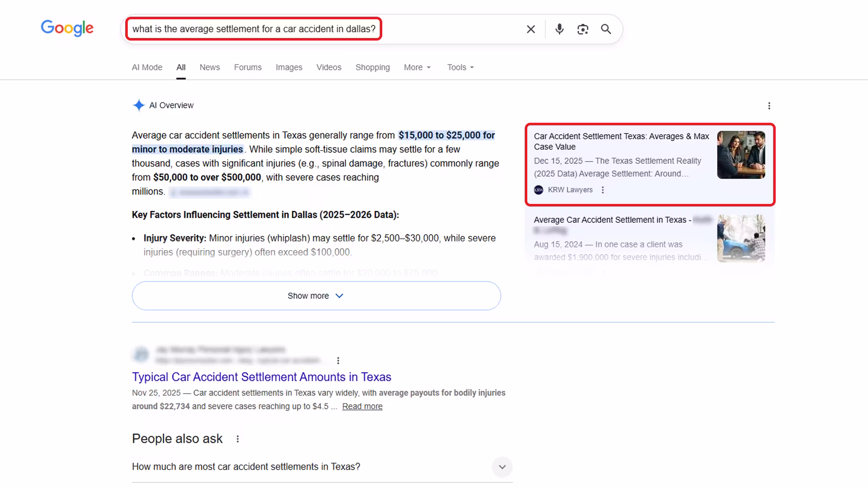Click the Google logo
The width and height of the screenshot is (868, 487).
67,28
